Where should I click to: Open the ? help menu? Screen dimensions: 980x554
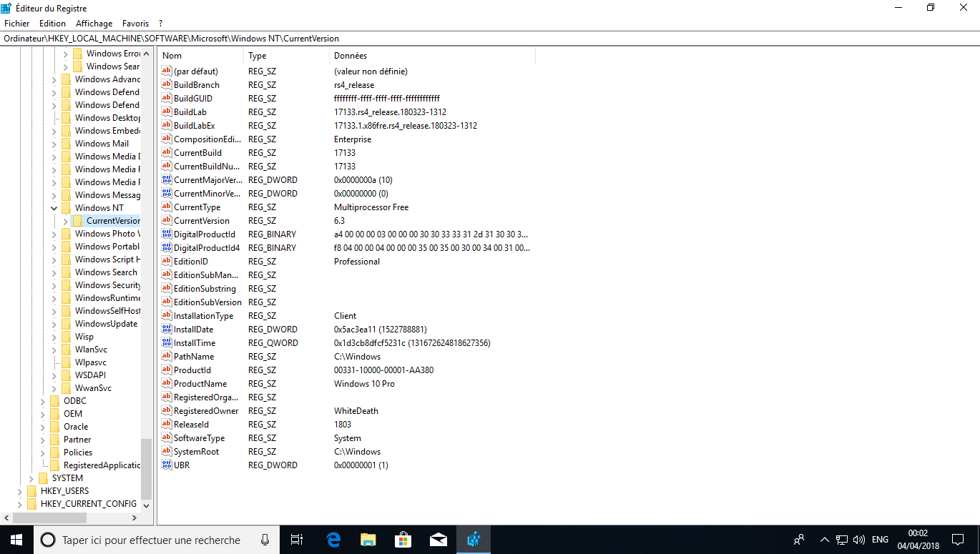tap(161, 24)
